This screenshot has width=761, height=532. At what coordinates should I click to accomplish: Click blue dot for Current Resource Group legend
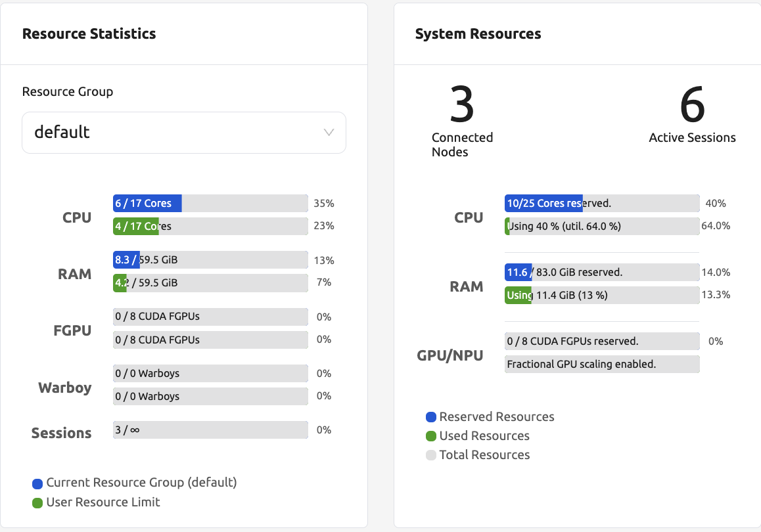[x=37, y=483]
